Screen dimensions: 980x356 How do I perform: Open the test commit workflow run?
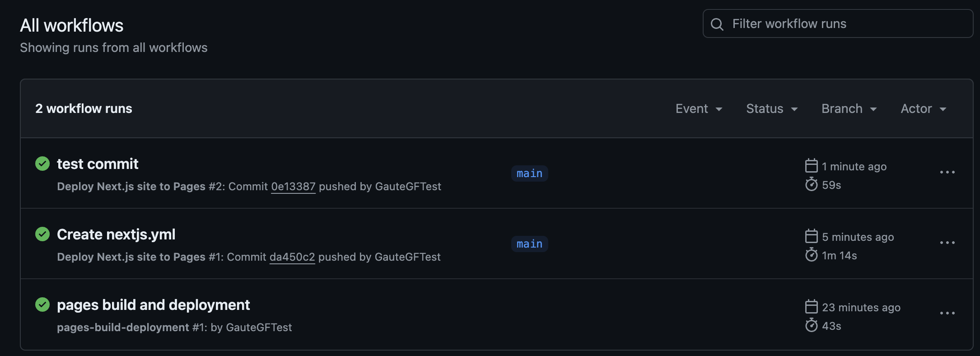tap(98, 164)
